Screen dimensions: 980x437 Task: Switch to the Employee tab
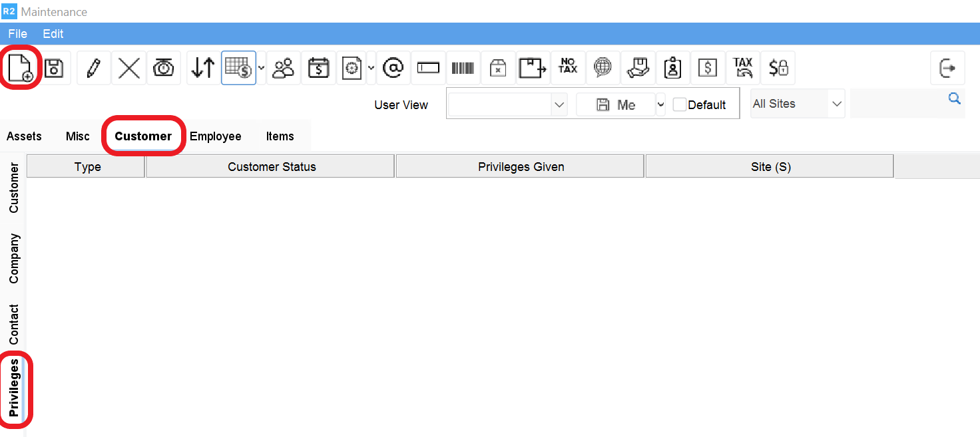pyautogui.click(x=215, y=136)
